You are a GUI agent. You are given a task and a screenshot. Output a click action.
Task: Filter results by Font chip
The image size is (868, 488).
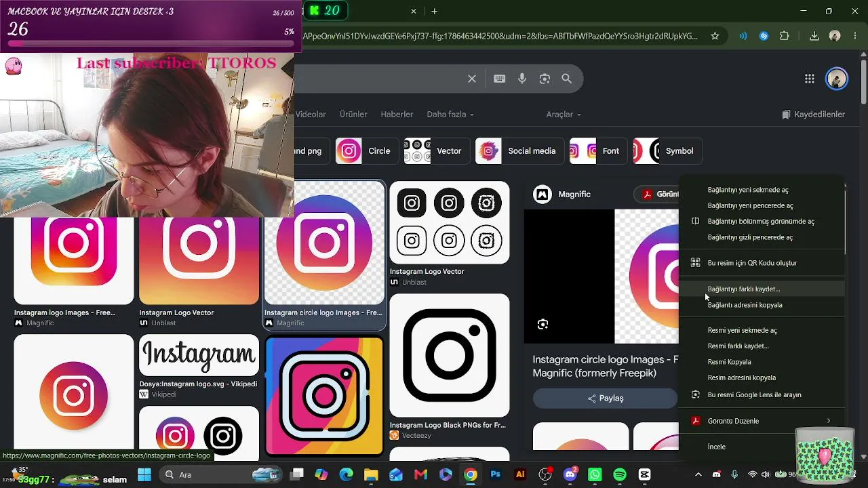coord(599,151)
